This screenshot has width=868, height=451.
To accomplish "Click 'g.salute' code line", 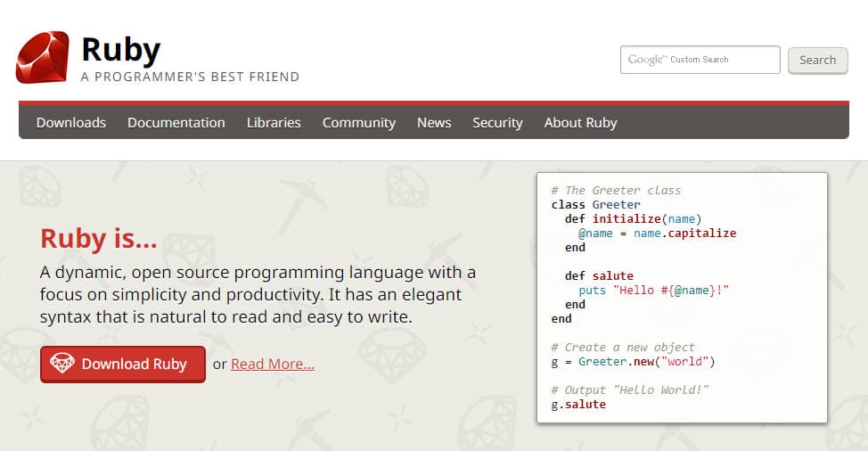I will click(578, 405).
